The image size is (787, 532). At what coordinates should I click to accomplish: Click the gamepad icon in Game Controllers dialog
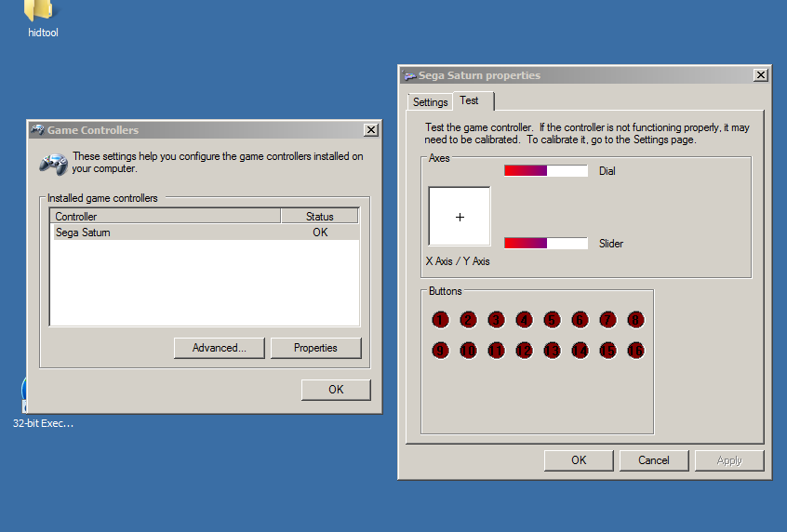coord(54,164)
